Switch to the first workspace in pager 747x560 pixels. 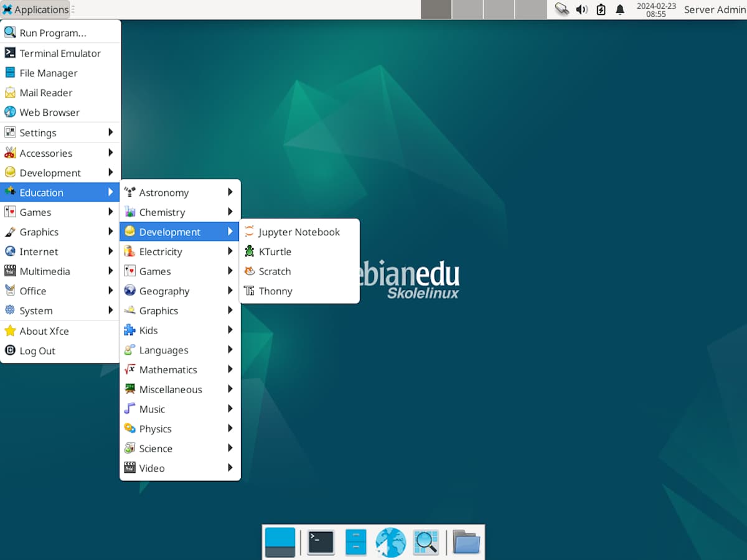click(436, 9)
